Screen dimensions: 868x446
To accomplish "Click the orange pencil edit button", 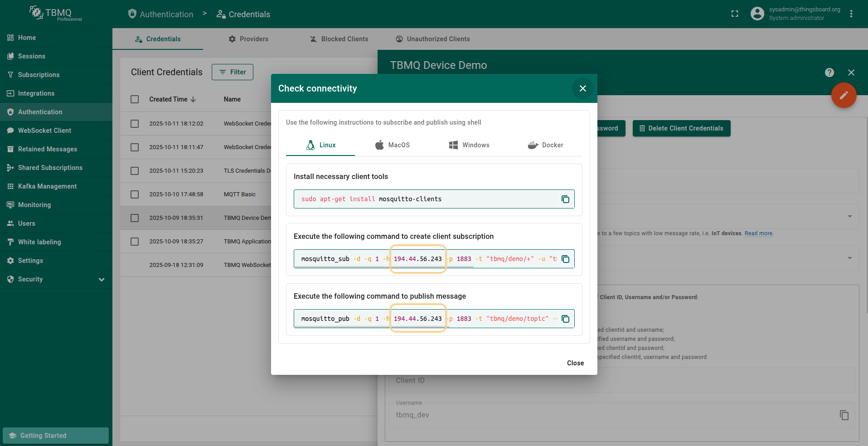I will tap(844, 95).
